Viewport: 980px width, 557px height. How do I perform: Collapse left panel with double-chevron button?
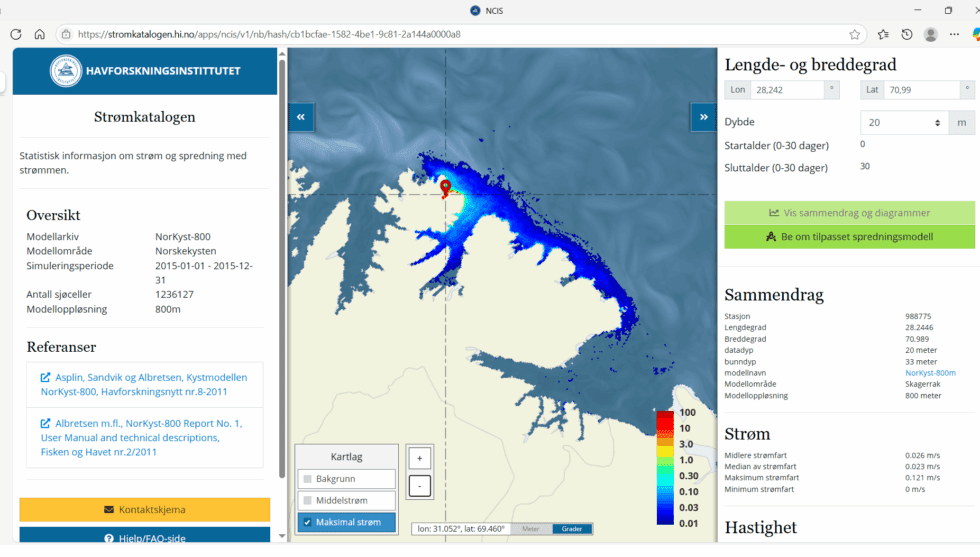(301, 117)
